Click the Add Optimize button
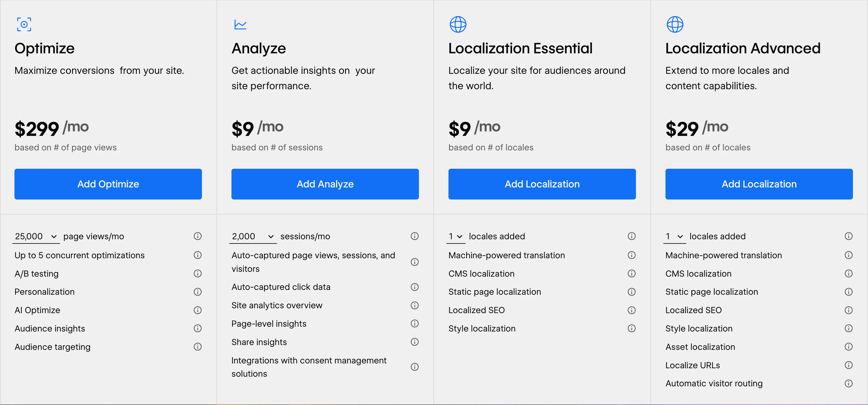Screen dimensions: 868x405 tap(108, 184)
